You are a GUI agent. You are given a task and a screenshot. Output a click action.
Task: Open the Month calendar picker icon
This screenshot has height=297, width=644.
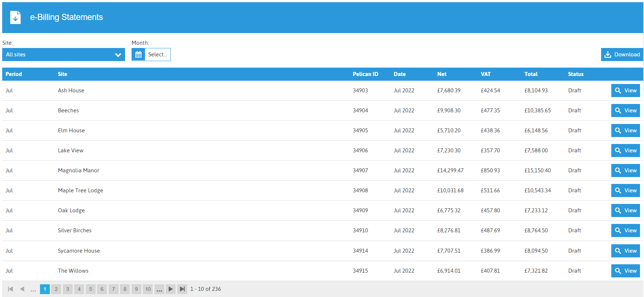click(138, 55)
